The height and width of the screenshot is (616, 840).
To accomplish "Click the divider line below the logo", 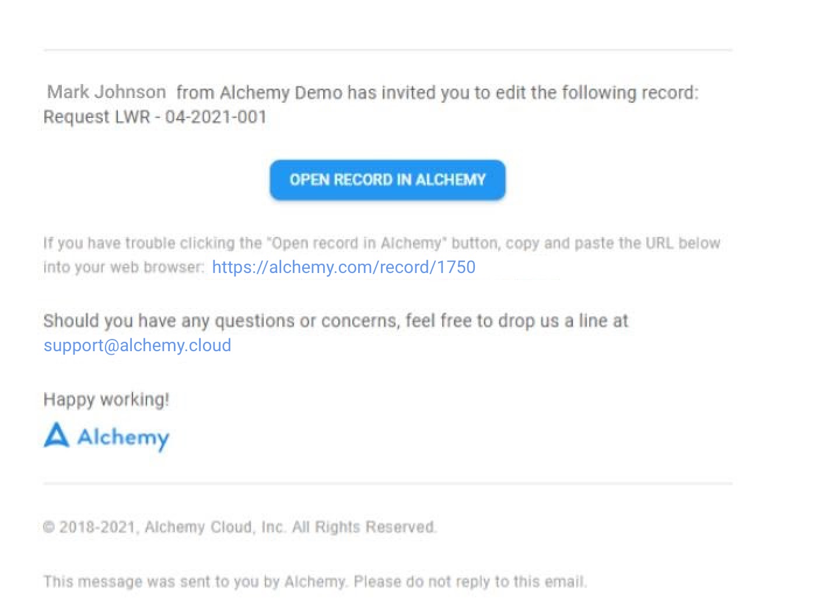I will 387,484.
